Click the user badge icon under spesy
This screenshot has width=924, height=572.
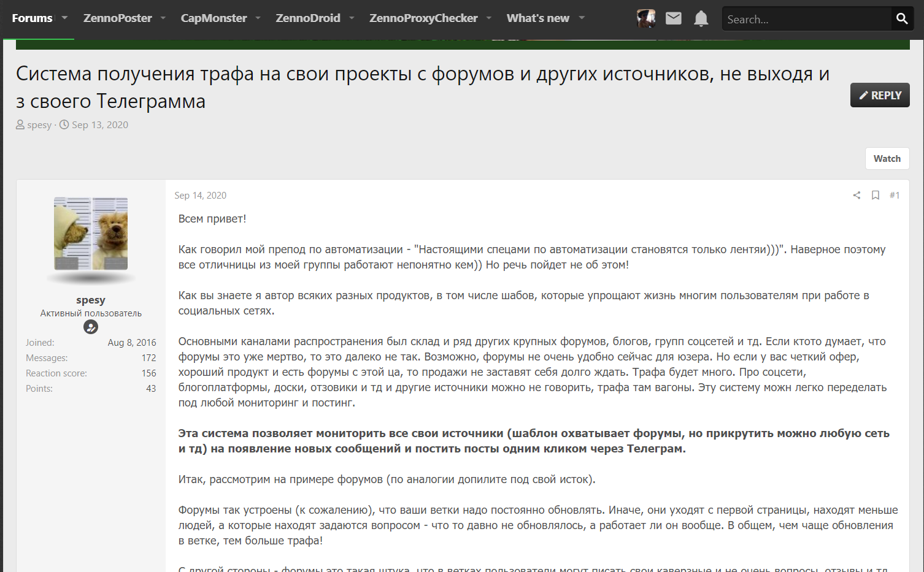pyautogui.click(x=91, y=327)
